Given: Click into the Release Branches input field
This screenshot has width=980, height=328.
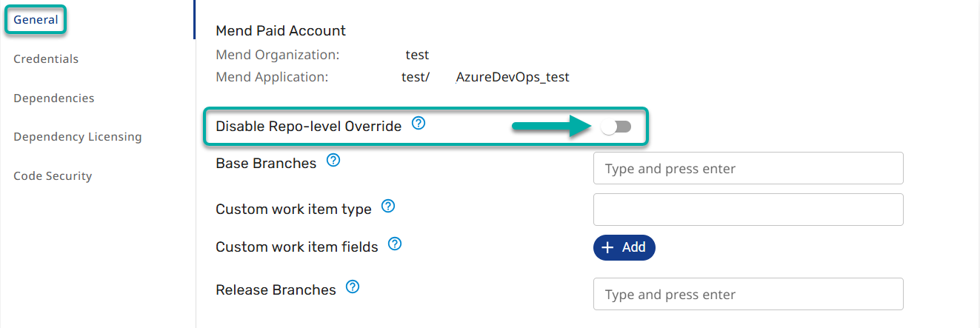Looking at the screenshot, I should pos(748,295).
